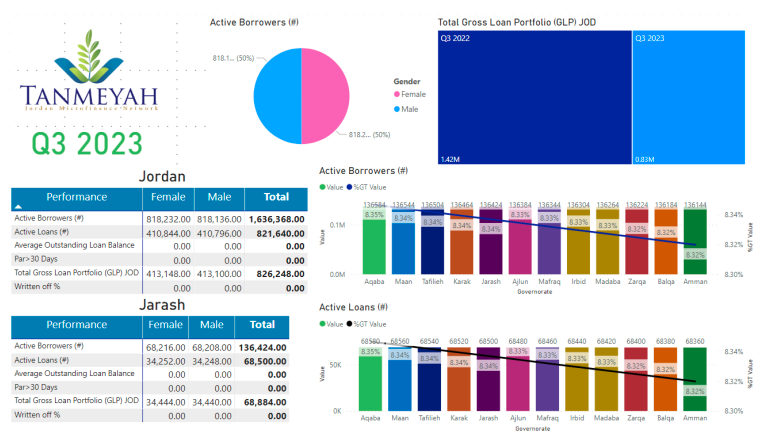Click the Amman bar in Active Borrowers chart
764x434 pixels.
[695, 242]
